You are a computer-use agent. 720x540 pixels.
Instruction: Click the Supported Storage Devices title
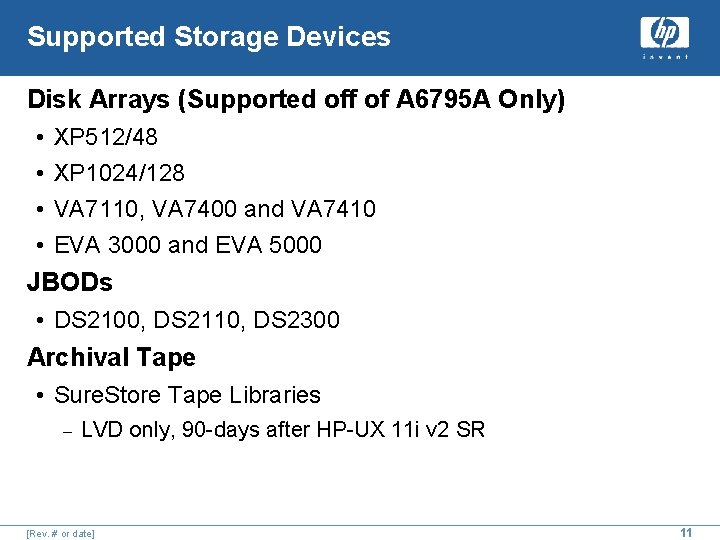click(209, 37)
